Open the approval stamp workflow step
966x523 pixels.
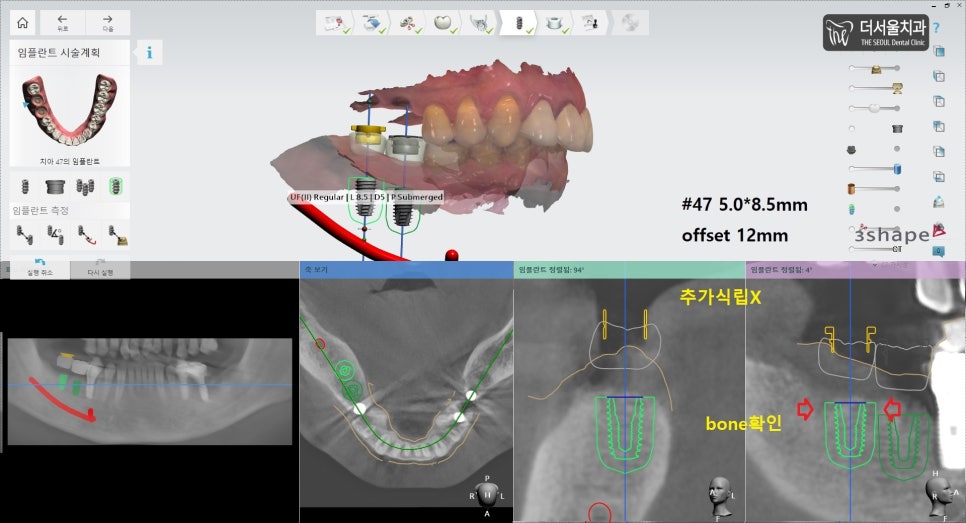[x=590, y=23]
